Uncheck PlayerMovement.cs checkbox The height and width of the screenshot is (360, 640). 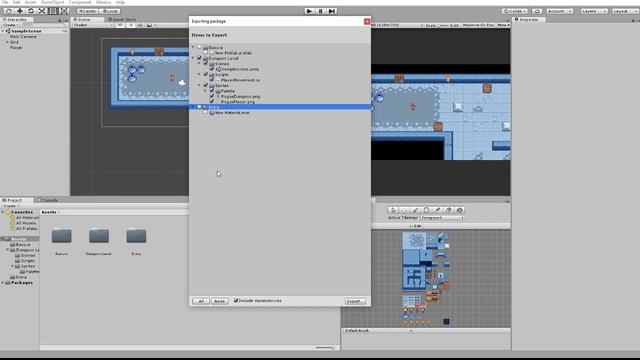(212, 80)
